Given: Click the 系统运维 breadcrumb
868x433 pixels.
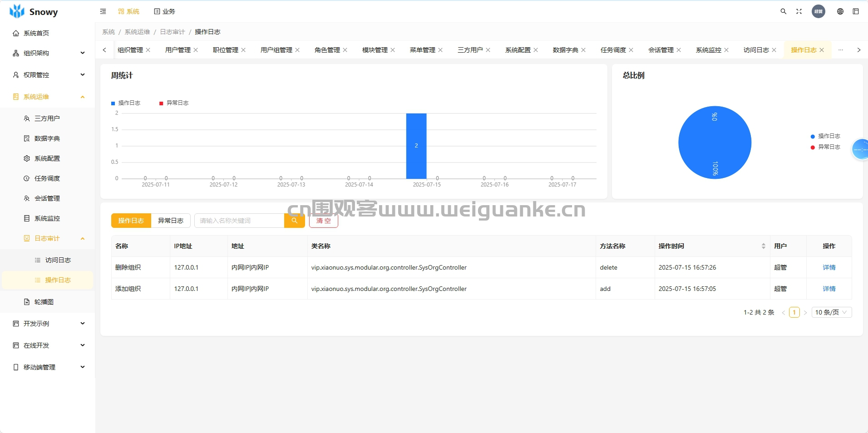Looking at the screenshot, I should (x=137, y=32).
